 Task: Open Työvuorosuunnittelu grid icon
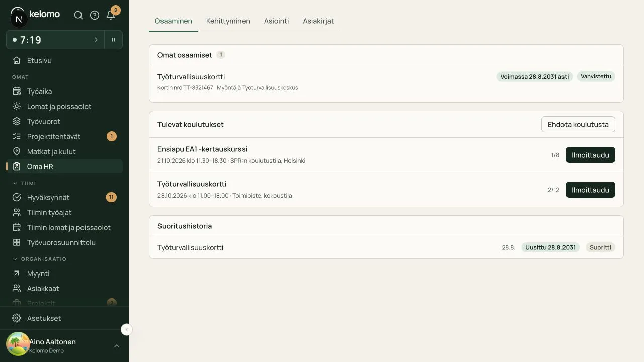click(17, 243)
